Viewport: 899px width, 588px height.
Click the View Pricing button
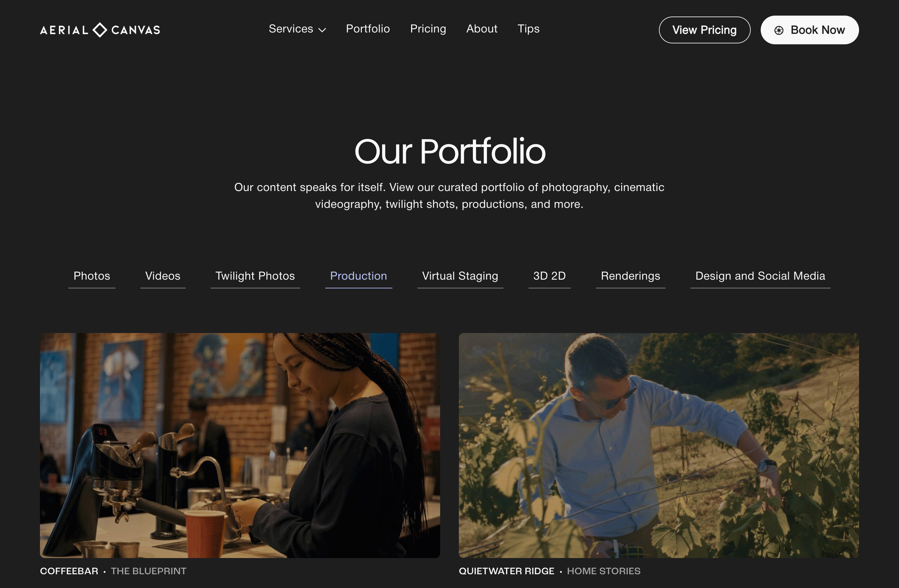(705, 30)
